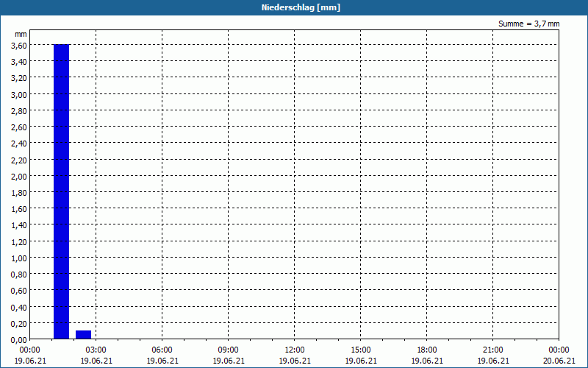Viewport: 588px width, 368px height.
Task: Select the 3,20 y-axis value
Action: (19, 78)
